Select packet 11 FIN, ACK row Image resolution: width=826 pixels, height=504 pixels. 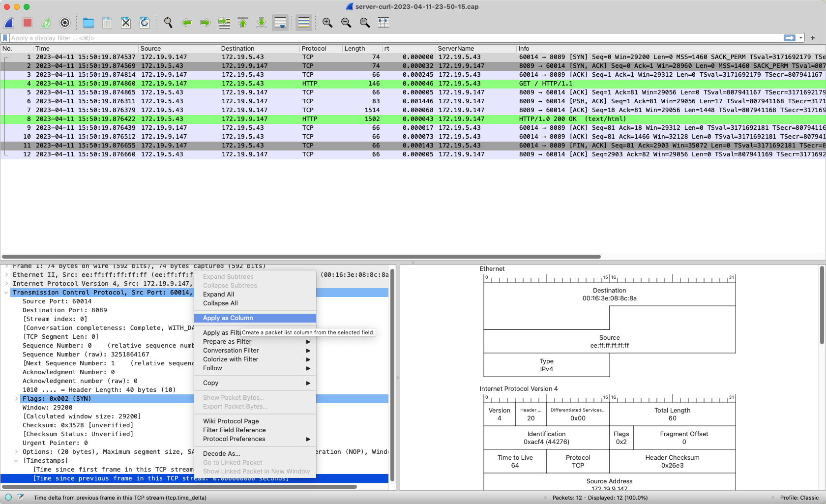pyautogui.click(x=413, y=146)
